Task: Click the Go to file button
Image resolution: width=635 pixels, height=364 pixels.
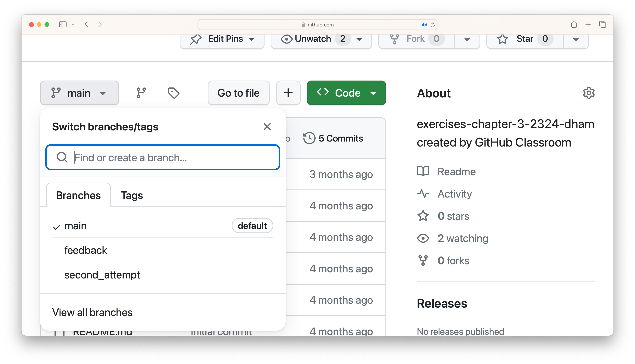Action: (238, 93)
